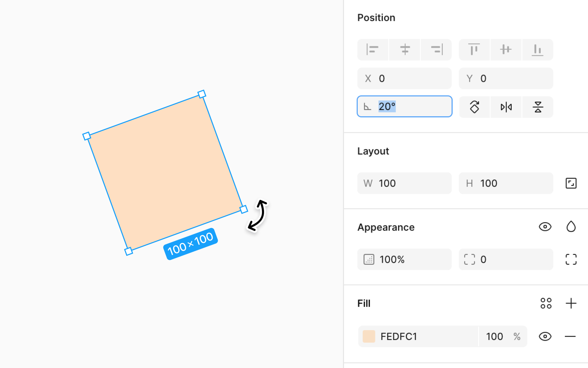Select horizontal center alignment

pos(404,49)
